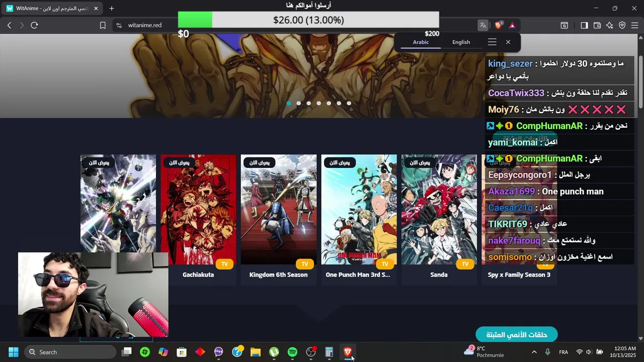The image size is (644, 362).
Task: Click Spy x Family Season 3 title
Action: point(519,275)
